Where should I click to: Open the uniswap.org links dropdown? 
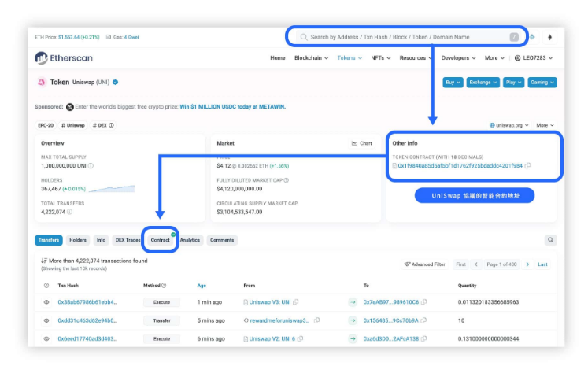coord(508,125)
